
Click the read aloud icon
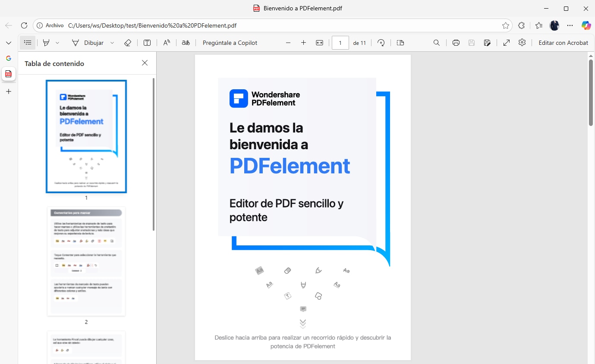[167, 43]
